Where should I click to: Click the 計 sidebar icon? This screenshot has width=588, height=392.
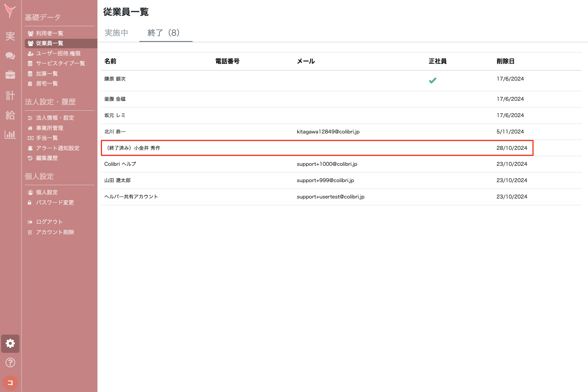click(10, 95)
